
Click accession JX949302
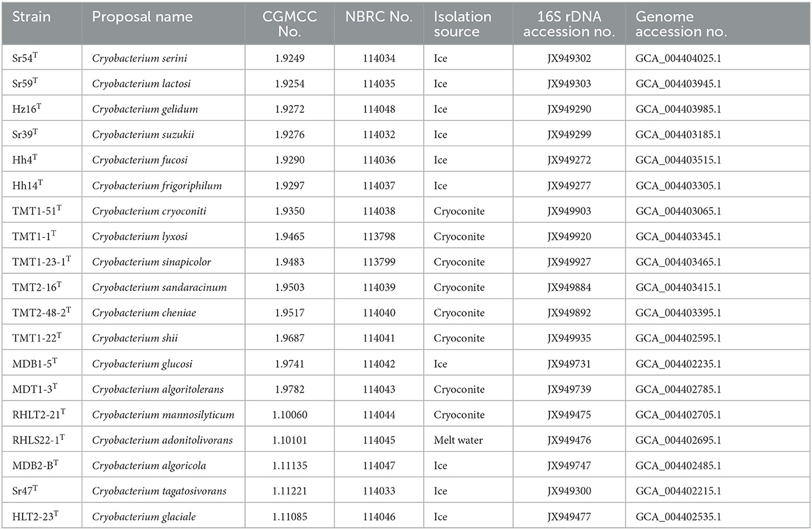tap(569, 58)
